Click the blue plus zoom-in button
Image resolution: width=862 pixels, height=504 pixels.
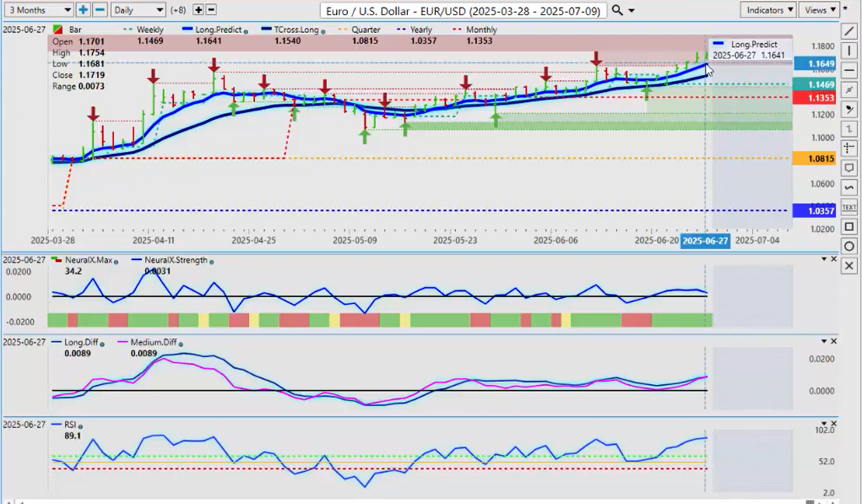[x=83, y=10]
